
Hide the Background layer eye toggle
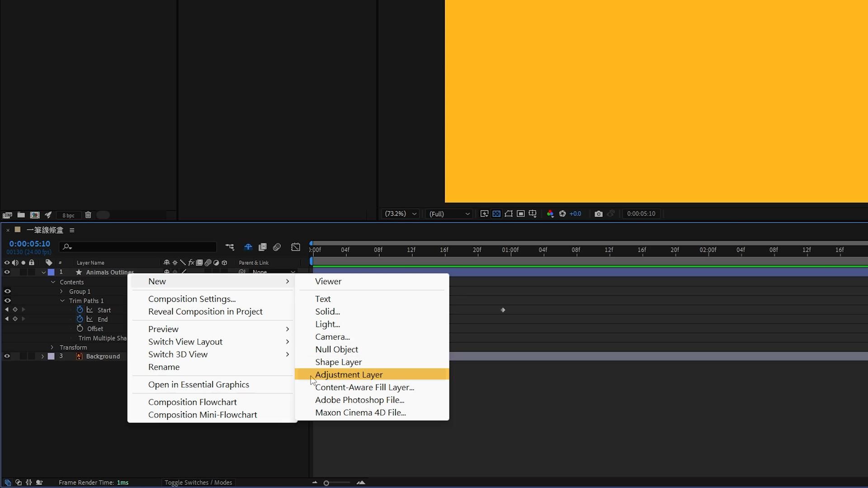7,357
